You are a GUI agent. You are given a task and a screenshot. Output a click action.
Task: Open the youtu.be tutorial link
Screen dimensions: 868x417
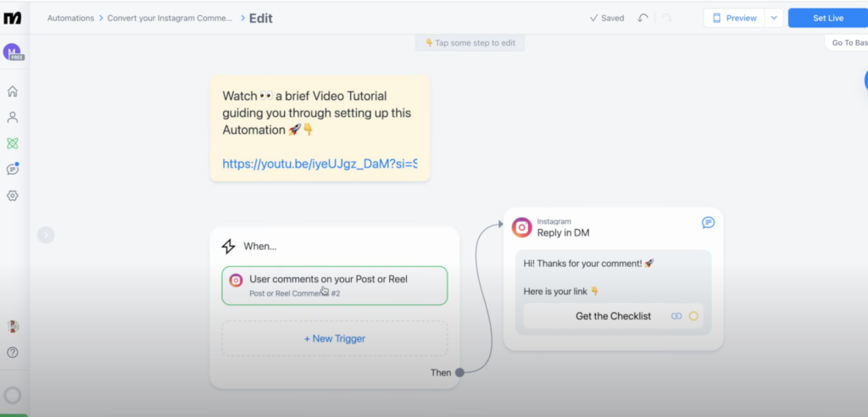(x=320, y=164)
